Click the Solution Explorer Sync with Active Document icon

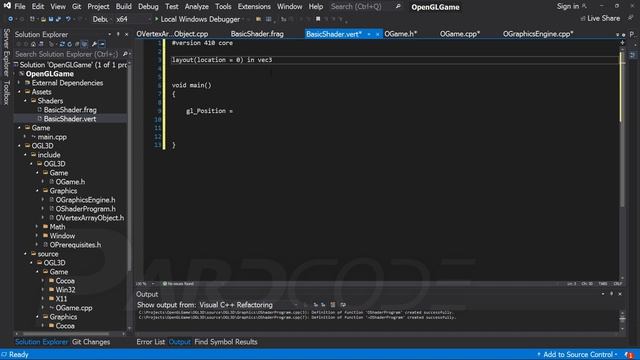[x=62, y=44]
